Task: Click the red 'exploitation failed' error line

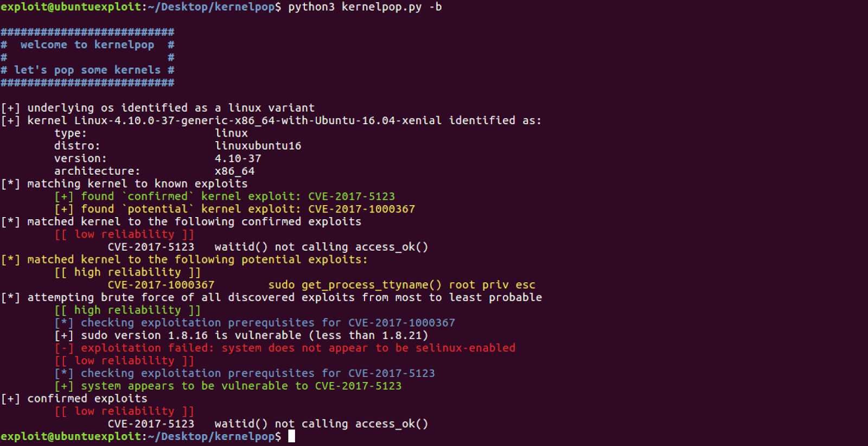Action: (285, 348)
